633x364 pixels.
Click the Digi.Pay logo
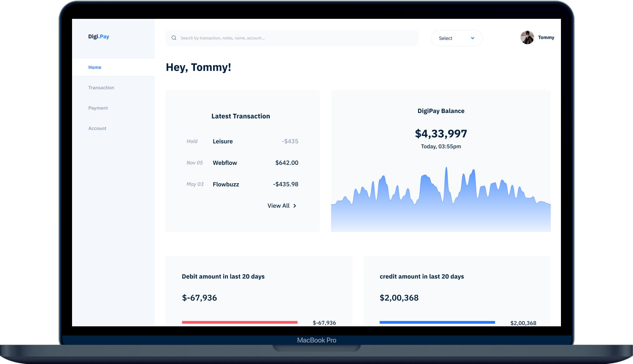pyautogui.click(x=99, y=36)
